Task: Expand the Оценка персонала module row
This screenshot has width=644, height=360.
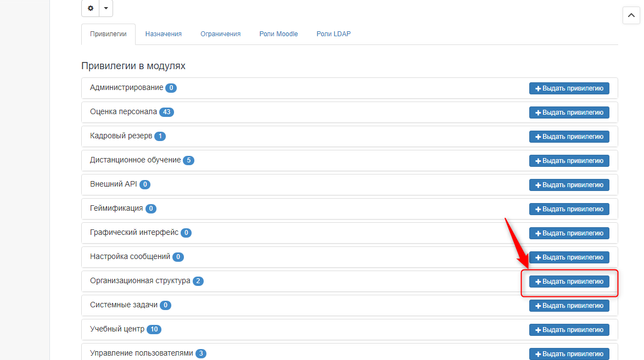Action: [123, 112]
